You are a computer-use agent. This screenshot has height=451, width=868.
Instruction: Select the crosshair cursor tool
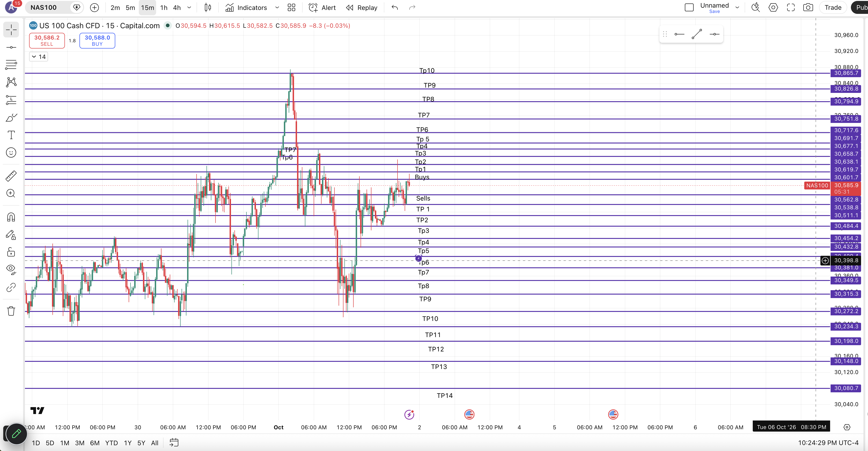coord(11,30)
